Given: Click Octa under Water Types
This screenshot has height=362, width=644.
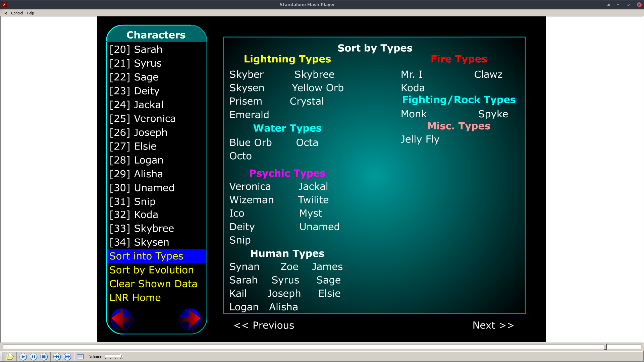Looking at the screenshot, I should pyautogui.click(x=307, y=142).
